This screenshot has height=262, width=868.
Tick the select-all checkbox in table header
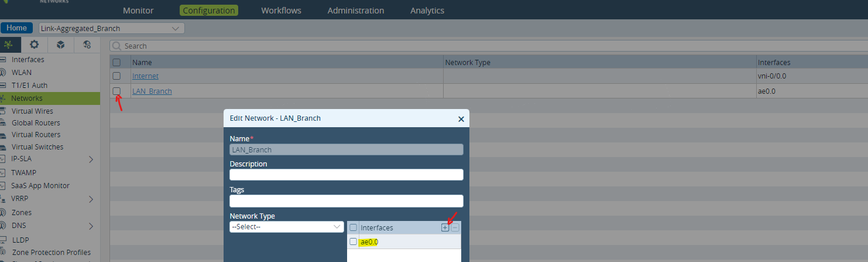coord(116,62)
